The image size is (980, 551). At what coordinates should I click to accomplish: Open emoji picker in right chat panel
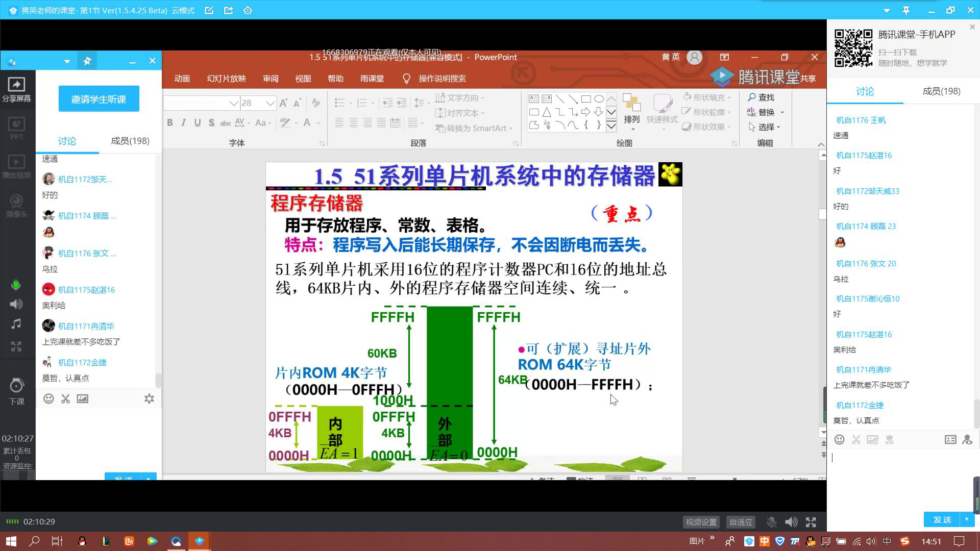coord(839,440)
